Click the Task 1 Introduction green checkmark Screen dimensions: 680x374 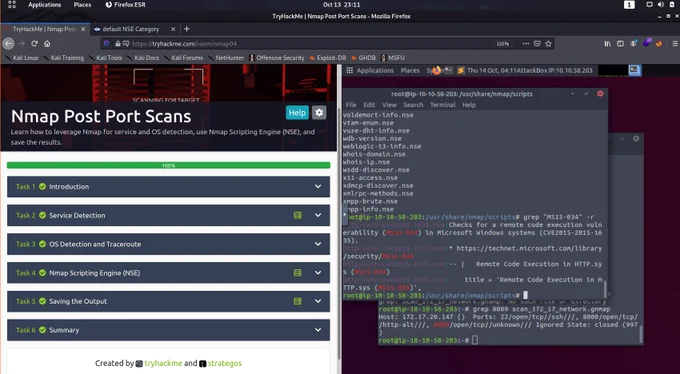tap(42, 187)
